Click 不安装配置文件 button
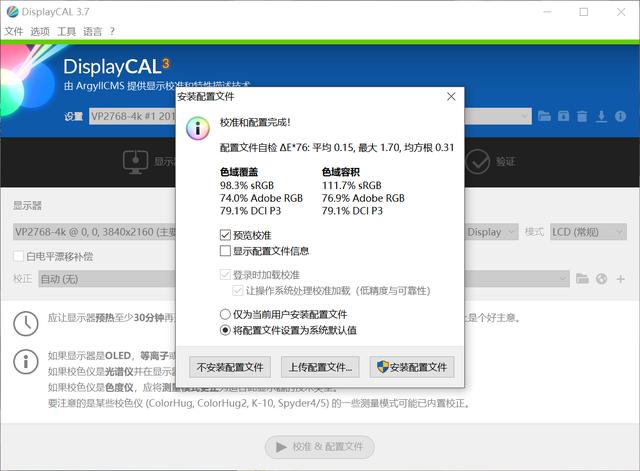This screenshot has height=471, width=640. click(x=230, y=367)
